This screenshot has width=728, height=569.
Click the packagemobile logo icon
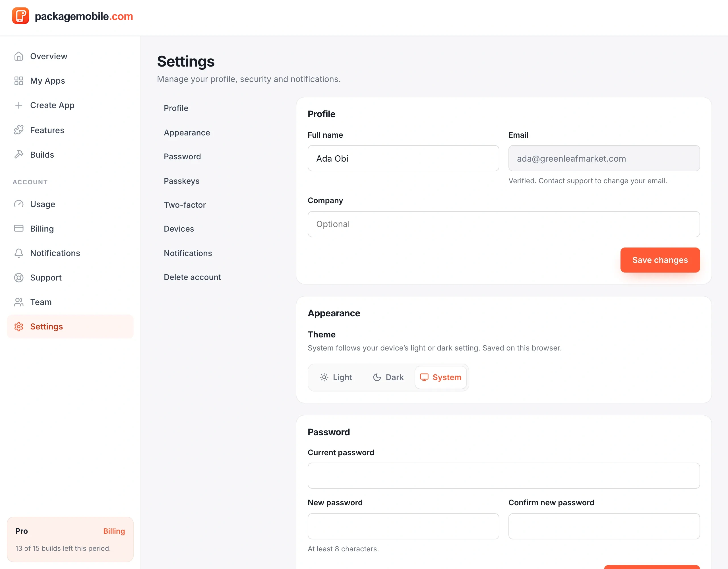20,16
